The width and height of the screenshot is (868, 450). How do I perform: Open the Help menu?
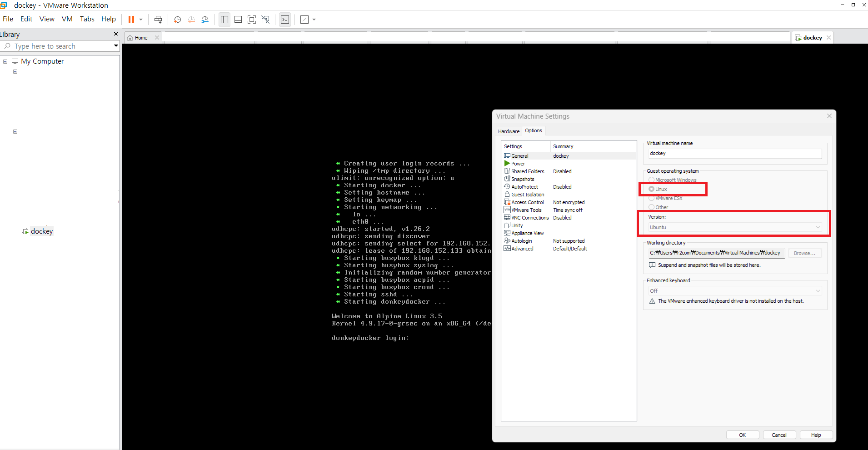[109, 19]
